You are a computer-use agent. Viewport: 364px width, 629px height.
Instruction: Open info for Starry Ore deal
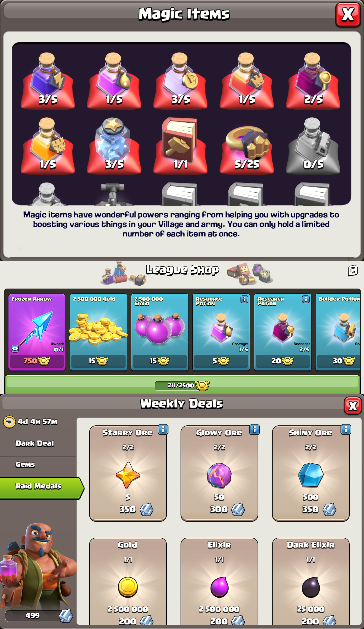[x=163, y=430]
